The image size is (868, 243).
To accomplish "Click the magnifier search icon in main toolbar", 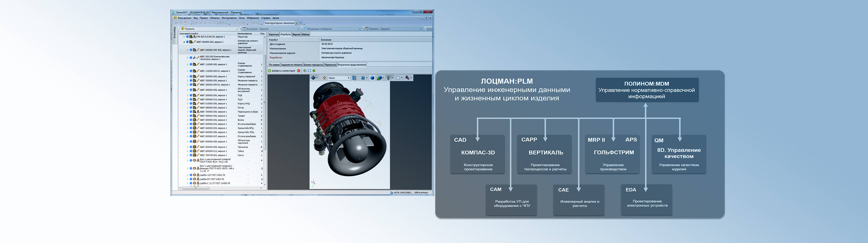I will [226, 23].
